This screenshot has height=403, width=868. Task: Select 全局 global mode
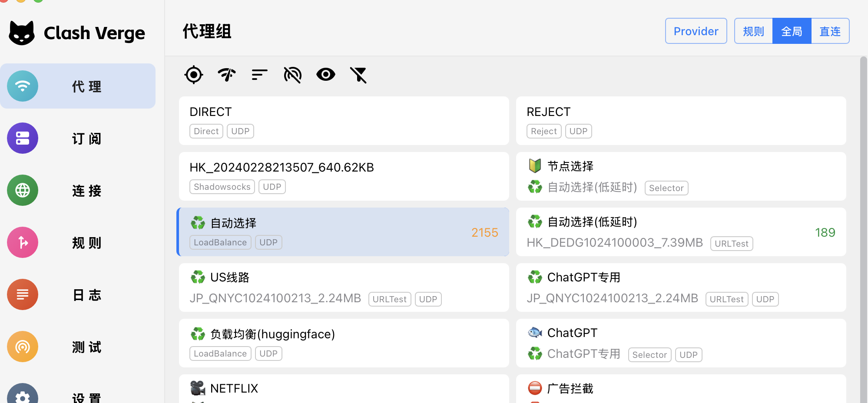pyautogui.click(x=792, y=31)
